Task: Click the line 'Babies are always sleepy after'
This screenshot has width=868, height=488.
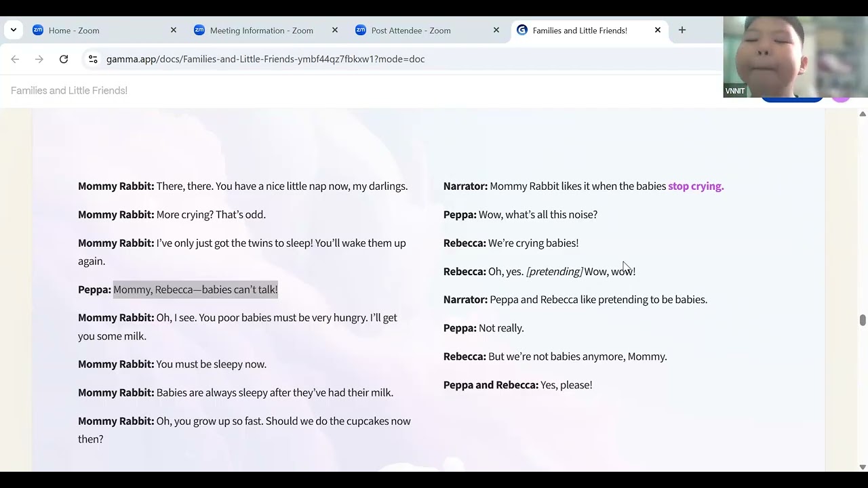Action: click(x=275, y=393)
